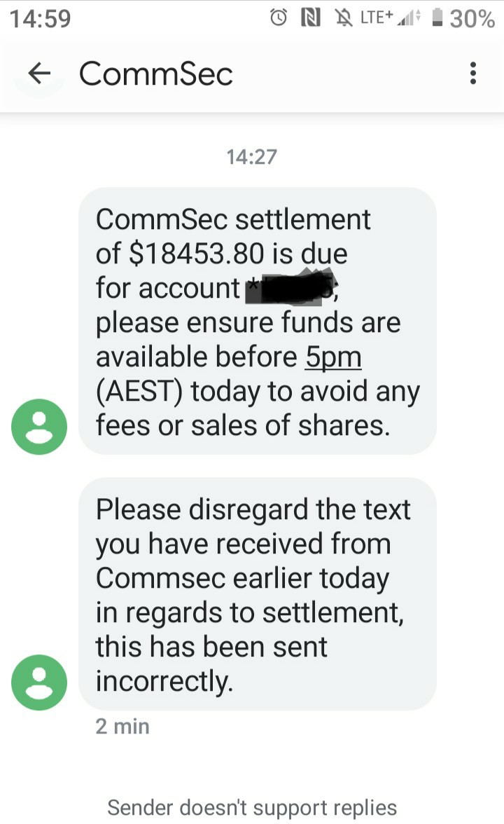Select the CommSec settlement message bubble
Screen dimensions: 504x824
coord(257,321)
